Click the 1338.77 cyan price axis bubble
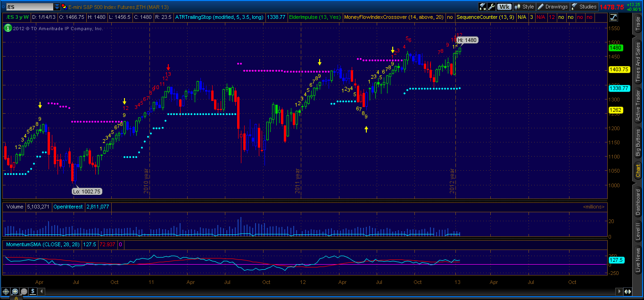Viewport: 644px width, 300px height. pos(619,88)
